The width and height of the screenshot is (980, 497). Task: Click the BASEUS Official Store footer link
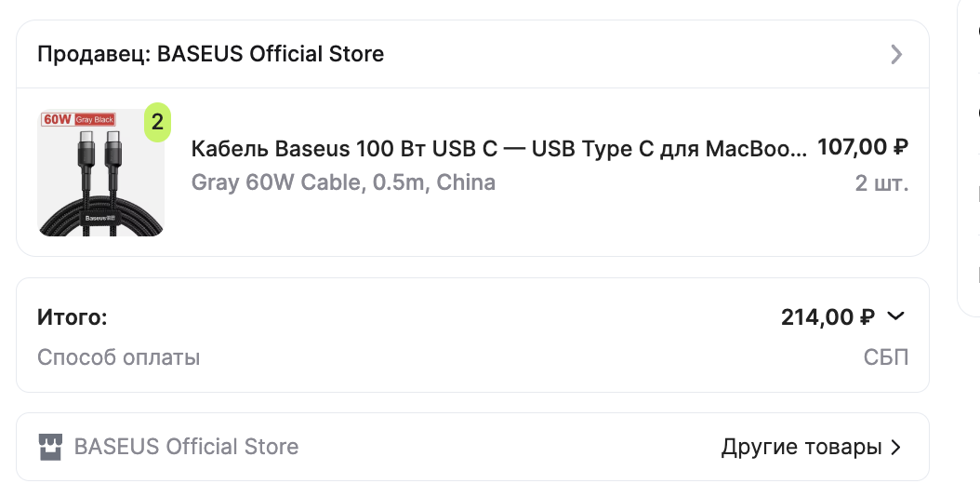[x=186, y=447]
